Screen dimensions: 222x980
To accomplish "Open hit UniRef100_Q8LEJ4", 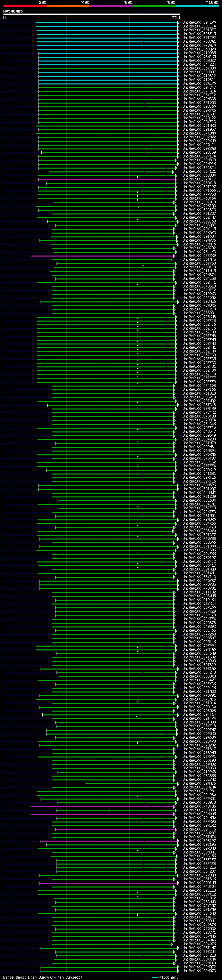I will click(199, 26).
